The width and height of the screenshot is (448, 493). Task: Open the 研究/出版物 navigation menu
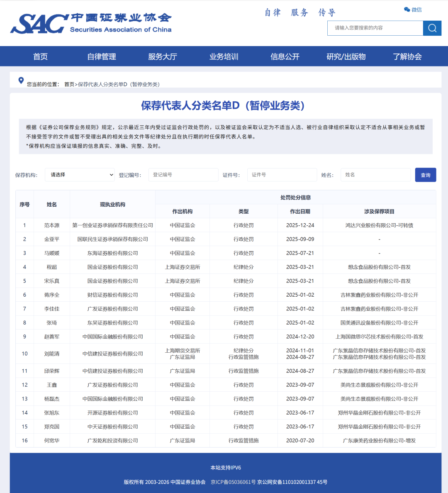tap(346, 56)
